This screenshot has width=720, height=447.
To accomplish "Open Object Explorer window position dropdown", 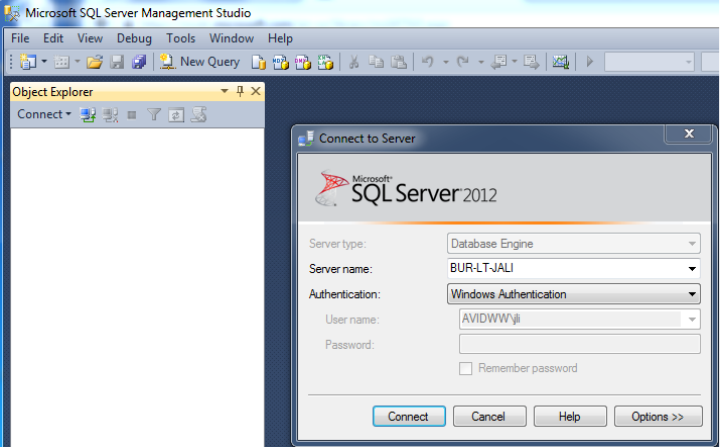I will (x=225, y=91).
